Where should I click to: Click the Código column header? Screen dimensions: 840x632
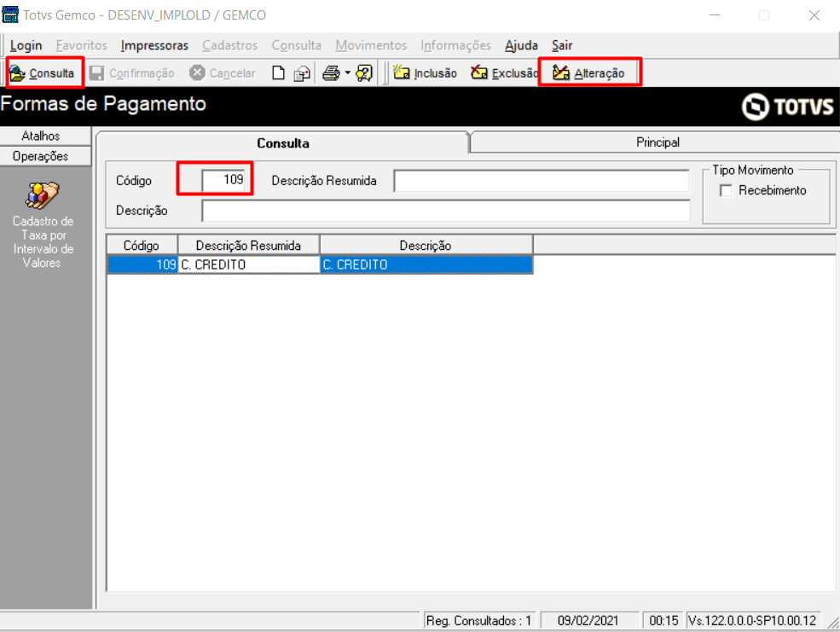coord(142,246)
